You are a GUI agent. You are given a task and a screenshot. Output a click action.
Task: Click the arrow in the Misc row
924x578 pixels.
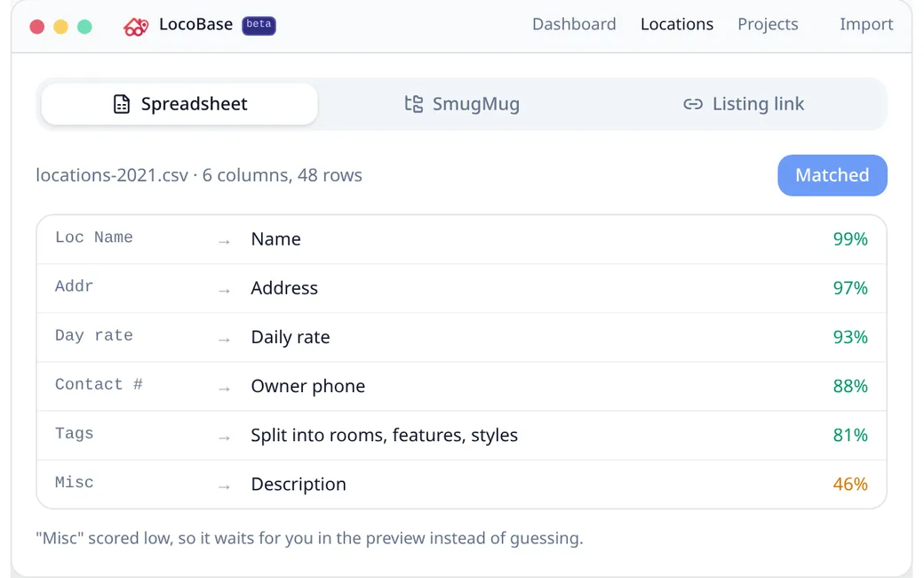point(224,486)
